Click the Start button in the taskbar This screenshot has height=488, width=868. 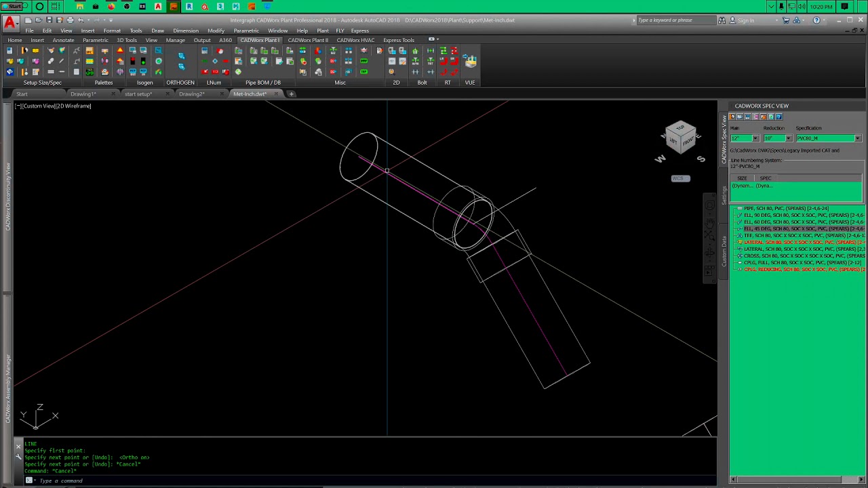(x=12, y=6)
